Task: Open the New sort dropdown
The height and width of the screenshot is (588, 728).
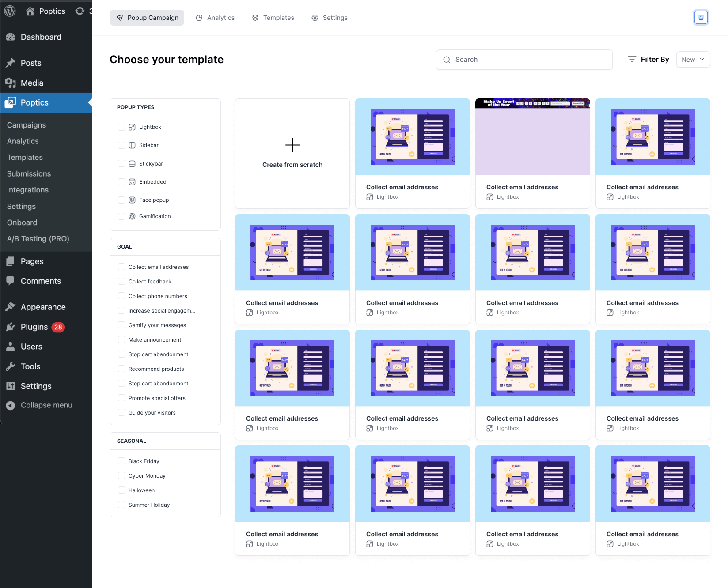Action: (693, 60)
